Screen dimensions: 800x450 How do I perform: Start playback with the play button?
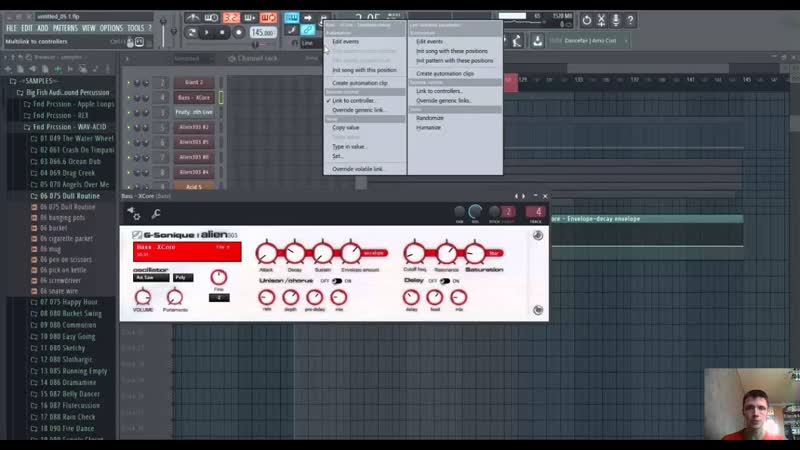click(x=207, y=33)
